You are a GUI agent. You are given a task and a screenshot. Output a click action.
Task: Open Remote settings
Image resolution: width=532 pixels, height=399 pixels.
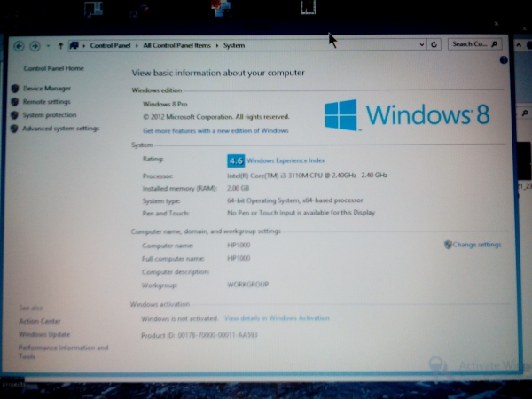[x=46, y=101]
